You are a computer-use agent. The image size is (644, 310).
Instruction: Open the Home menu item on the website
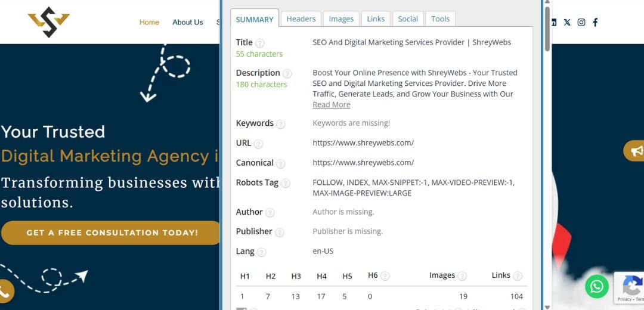click(149, 22)
